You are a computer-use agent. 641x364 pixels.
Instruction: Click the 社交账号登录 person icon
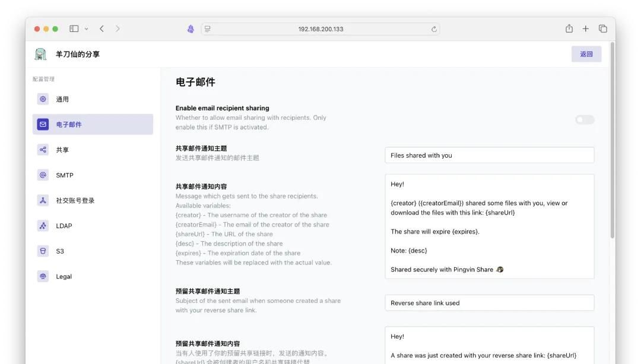pos(42,200)
